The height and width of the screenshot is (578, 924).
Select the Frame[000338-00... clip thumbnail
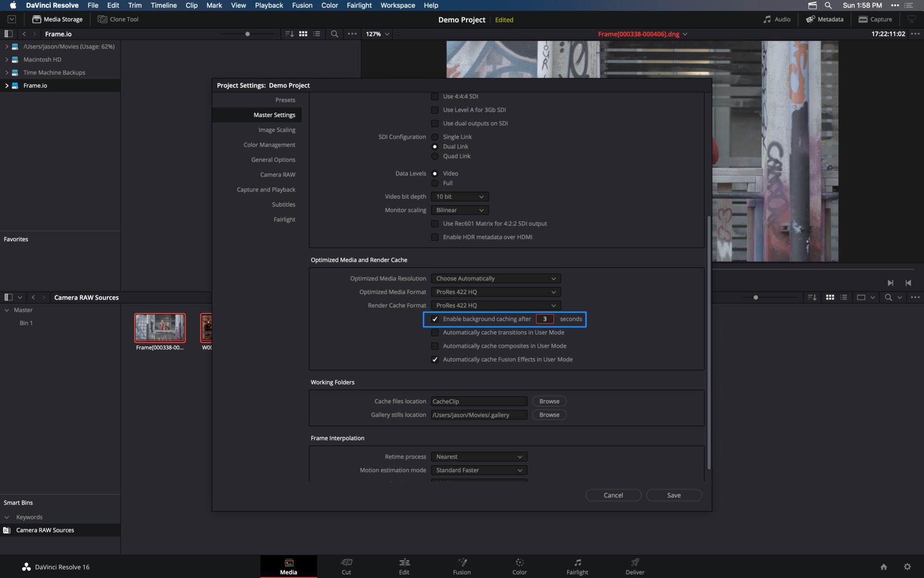pos(160,328)
